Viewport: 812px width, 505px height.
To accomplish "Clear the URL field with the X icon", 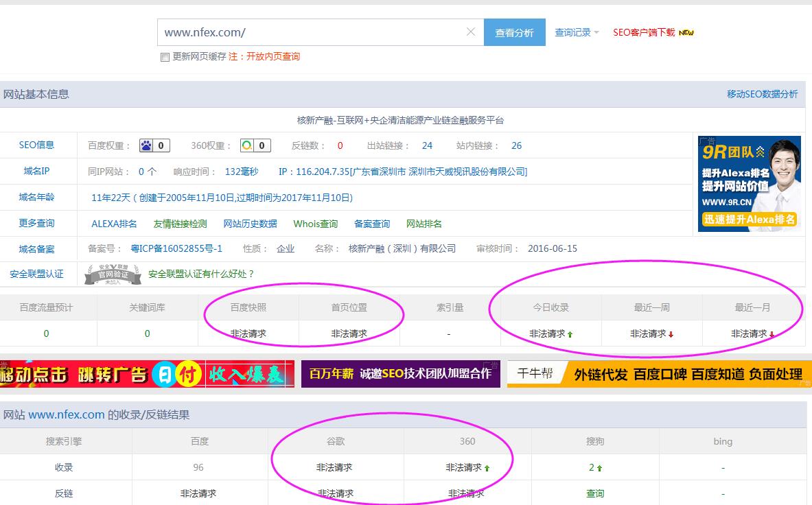I will [x=471, y=32].
